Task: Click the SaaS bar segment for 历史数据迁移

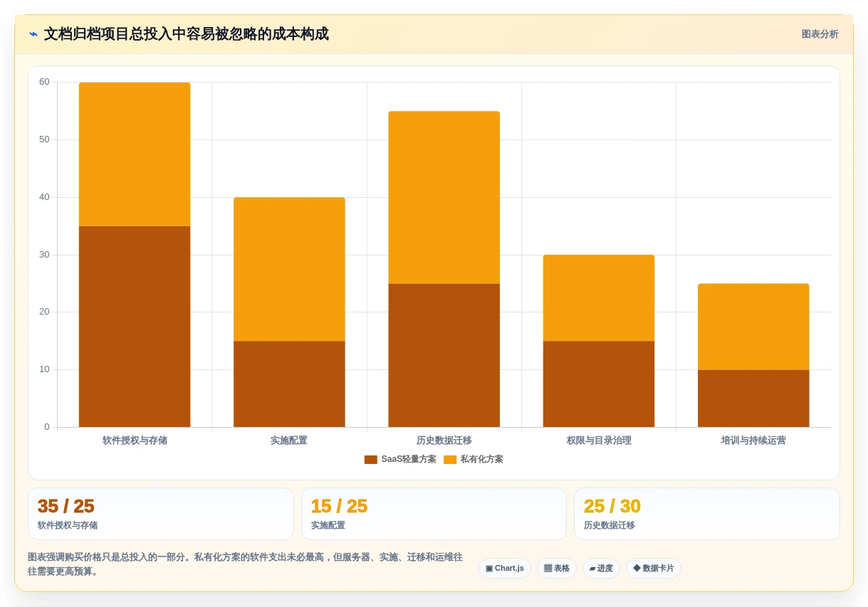Action: click(x=444, y=355)
